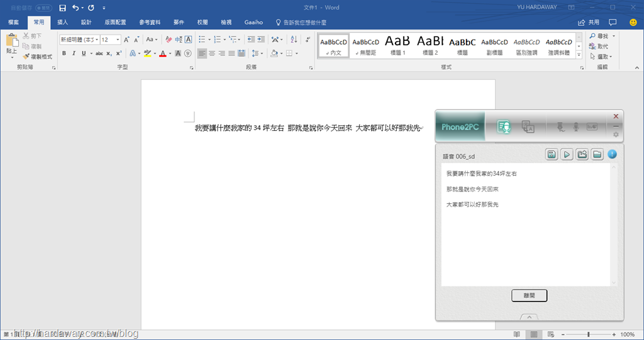Toggle center alignment
Viewport: 644px width, 340px height.
[x=212, y=54]
